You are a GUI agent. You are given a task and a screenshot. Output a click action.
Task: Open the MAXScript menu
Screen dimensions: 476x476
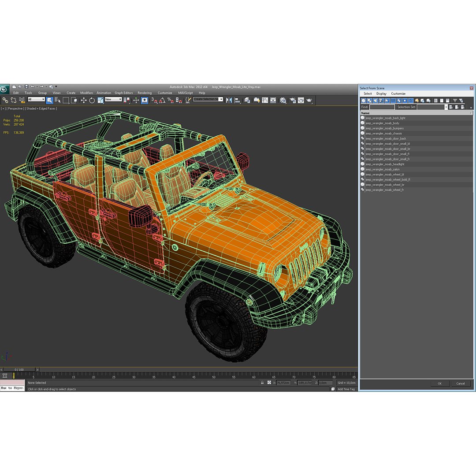pyautogui.click(x=185, y=93)
